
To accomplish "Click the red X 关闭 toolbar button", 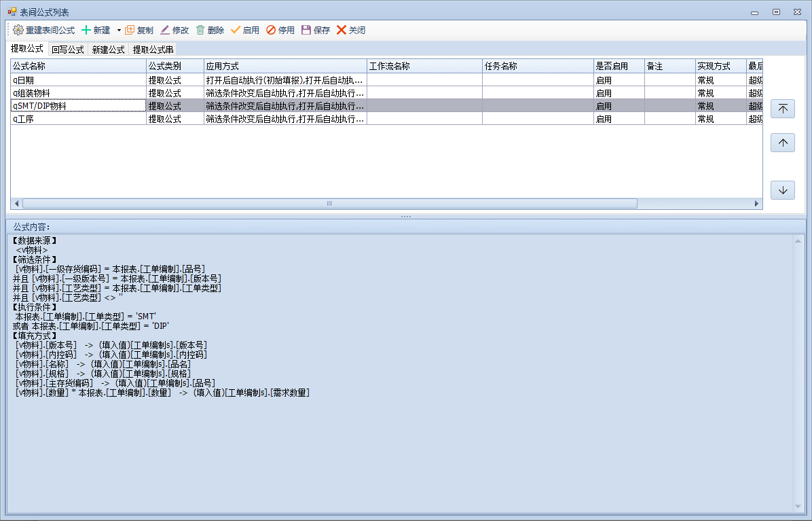I will point(342,30).
